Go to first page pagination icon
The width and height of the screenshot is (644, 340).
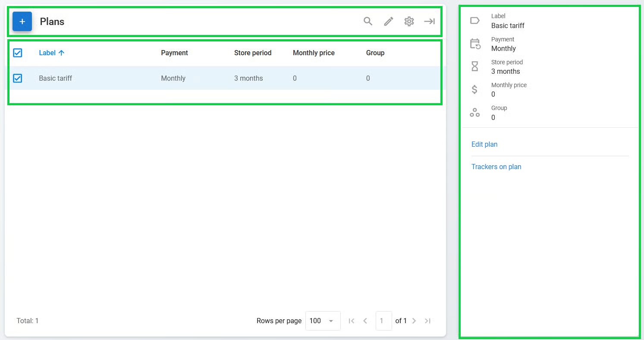point(352,321)
